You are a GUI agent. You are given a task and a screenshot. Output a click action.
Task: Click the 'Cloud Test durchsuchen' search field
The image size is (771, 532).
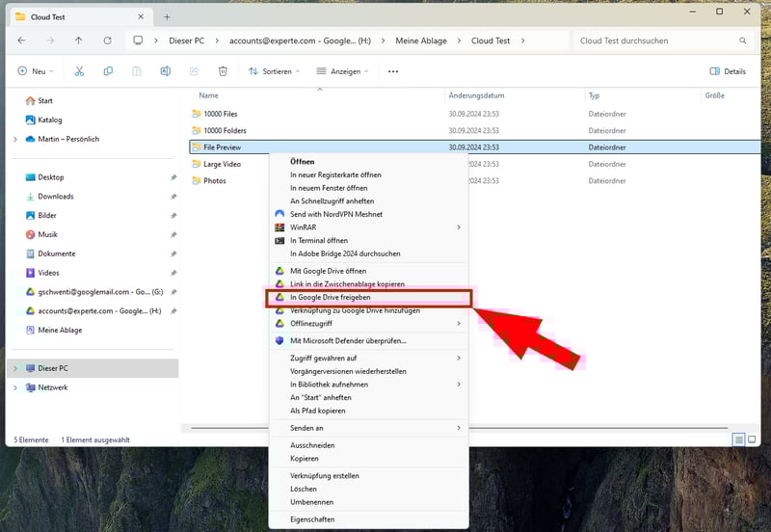655,40
